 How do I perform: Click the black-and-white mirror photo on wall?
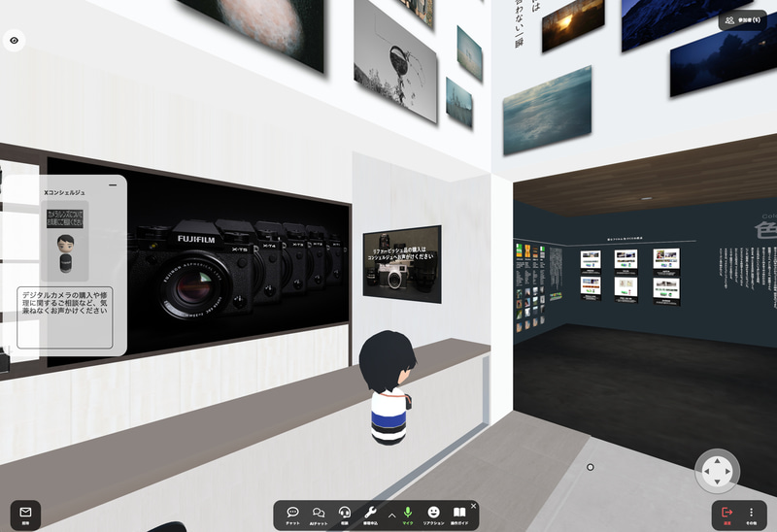click(x=395, y=62)
